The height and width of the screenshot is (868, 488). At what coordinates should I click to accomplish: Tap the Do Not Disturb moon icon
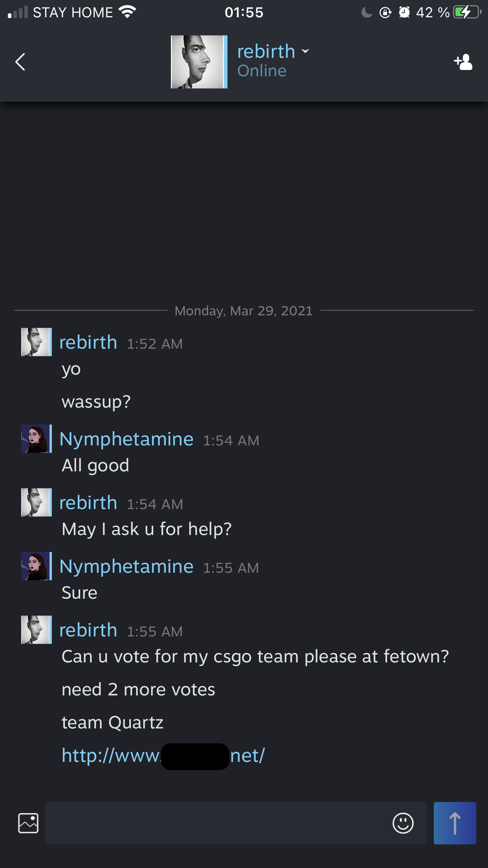tap(367, 13)
